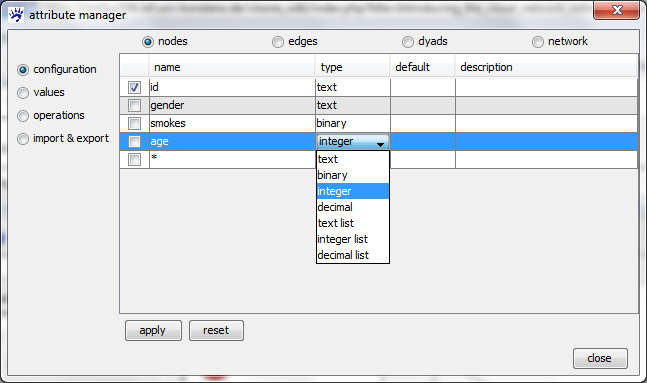
Task: Click the description cell of the smokes row
Action: [x=546, y=123]
